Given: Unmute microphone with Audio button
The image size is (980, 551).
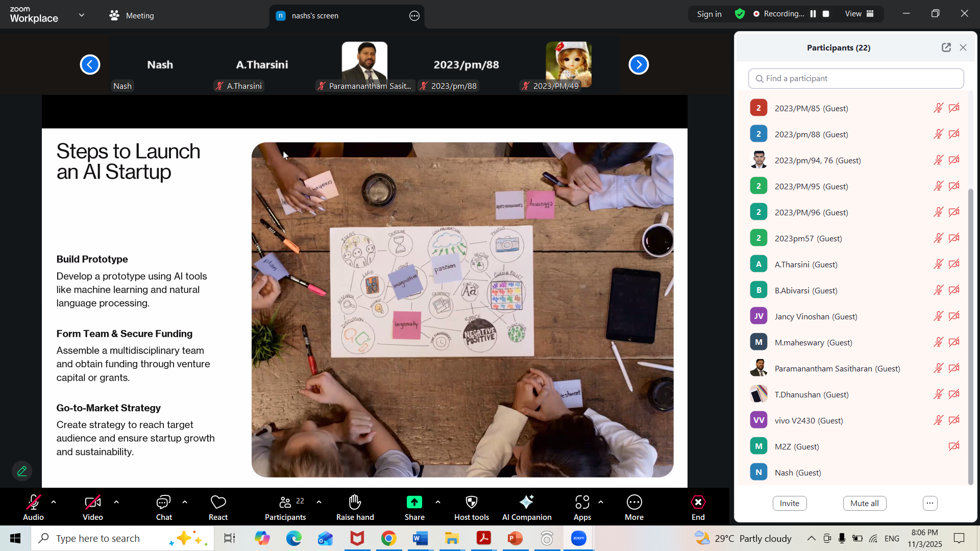Looking at the screenshot, I should coord(33,507).
